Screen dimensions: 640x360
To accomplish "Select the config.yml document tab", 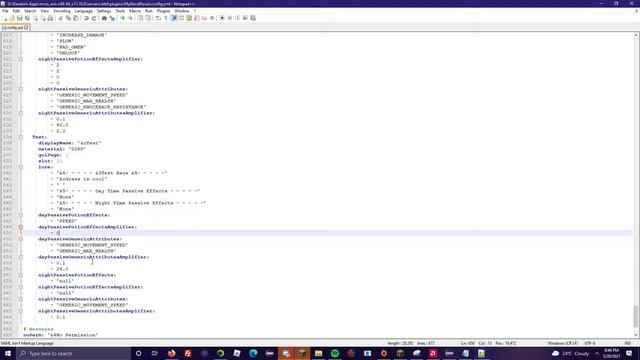I will pos(15,28).
